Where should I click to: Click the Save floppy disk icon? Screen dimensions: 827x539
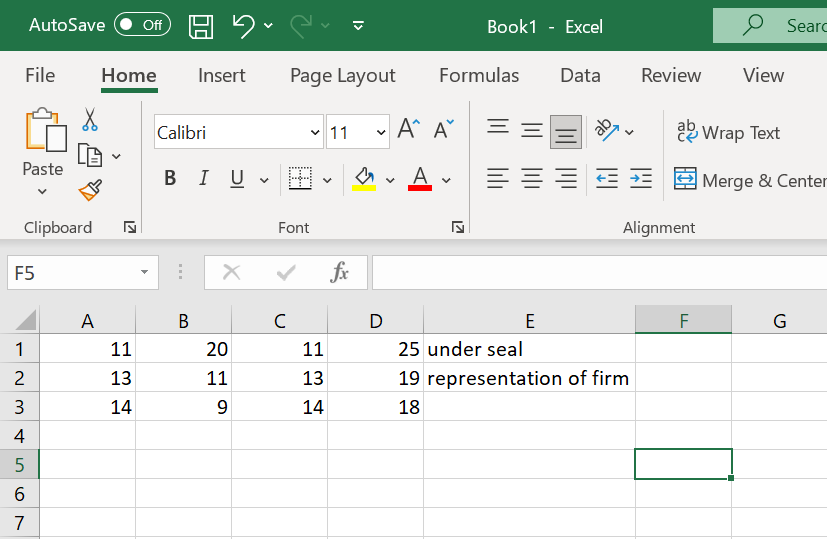pyautogui.click(x=201, y=26)
